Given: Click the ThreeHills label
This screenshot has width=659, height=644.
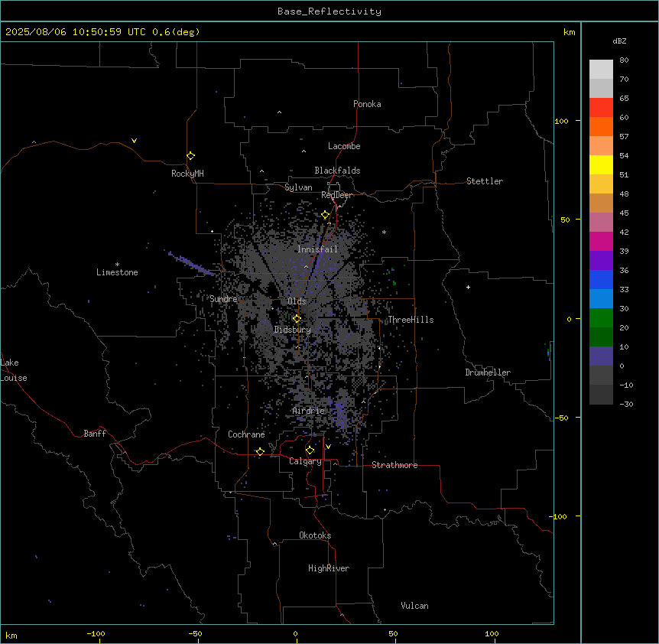Looking at the screenshot, I should click(411, 320).
